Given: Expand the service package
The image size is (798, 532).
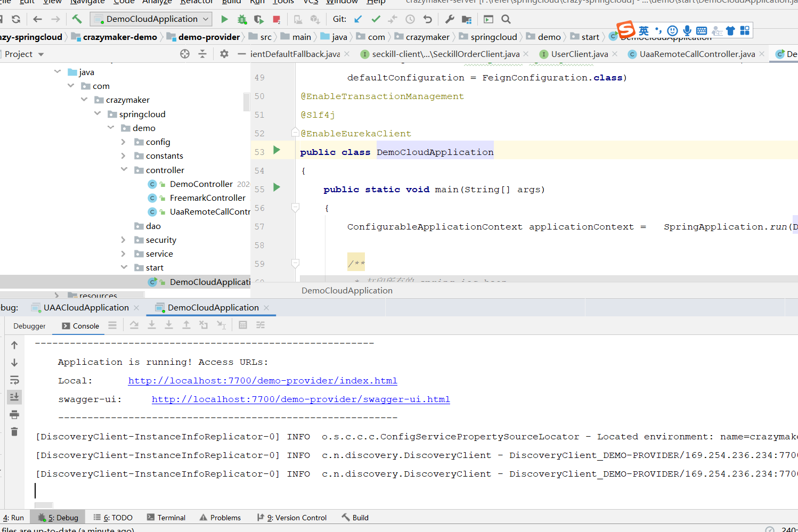Looking at the screenshot, I should coord(124,253).
